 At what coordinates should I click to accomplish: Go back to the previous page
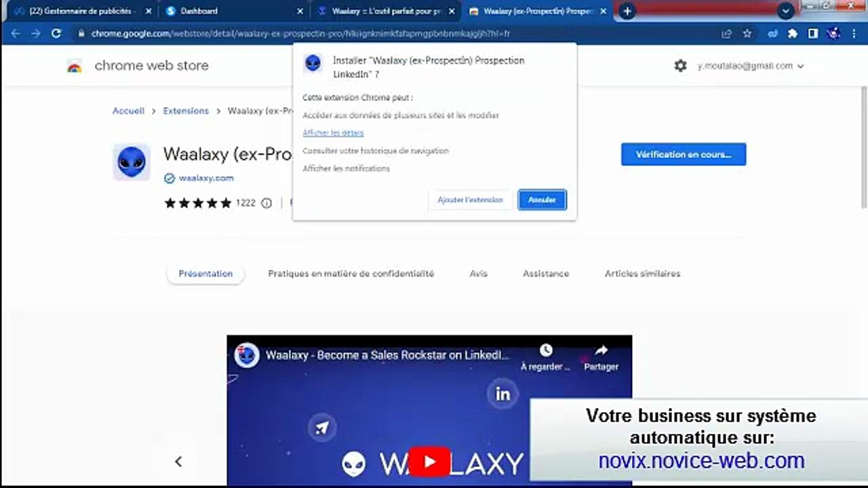15,33
